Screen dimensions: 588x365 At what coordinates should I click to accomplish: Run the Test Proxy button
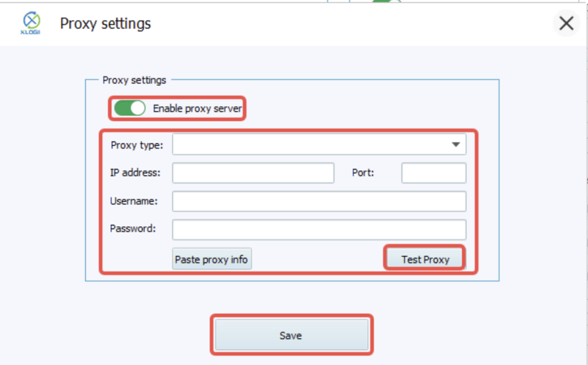(x=425, y=259)
